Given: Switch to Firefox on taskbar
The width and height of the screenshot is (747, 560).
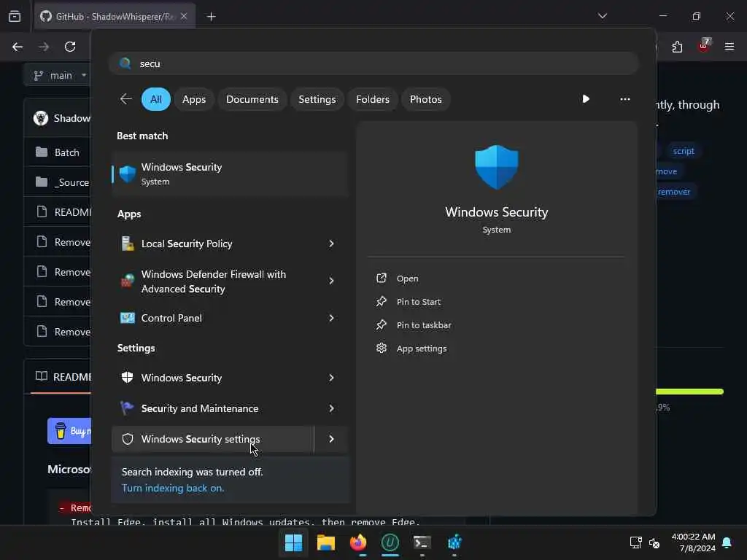Looking at the screenshot, I should pyautogui.click(x=358, y=542).
